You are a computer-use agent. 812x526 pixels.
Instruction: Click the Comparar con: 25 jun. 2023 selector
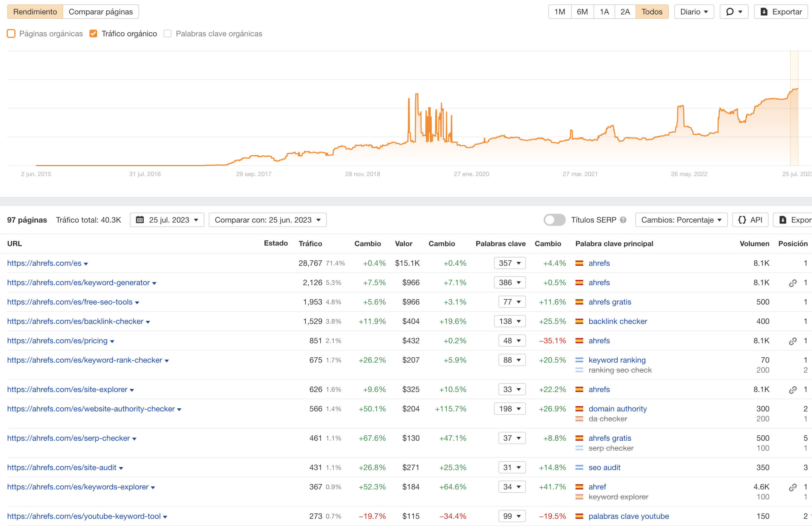[267, 220]
